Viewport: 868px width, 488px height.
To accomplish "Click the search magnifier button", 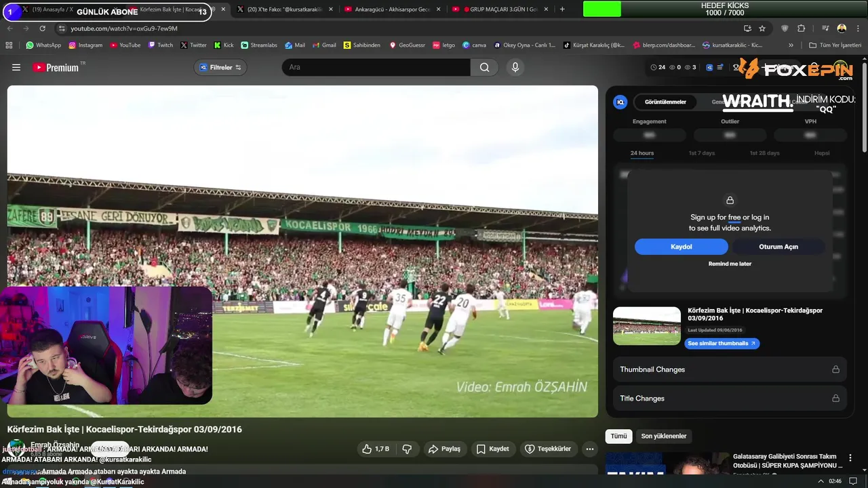I will tap(484, 67).
